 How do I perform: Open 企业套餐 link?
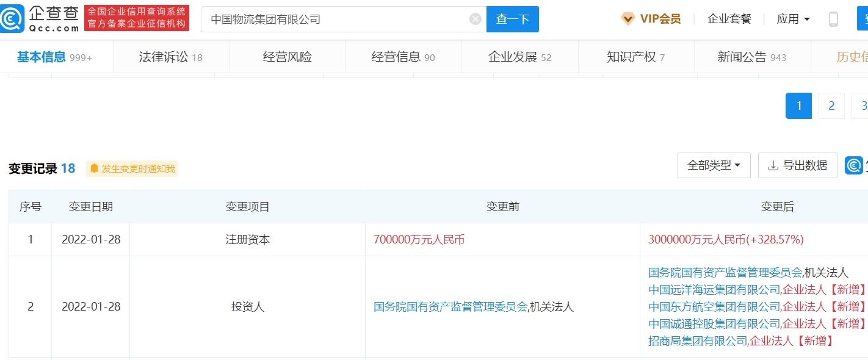click(729, 19)
